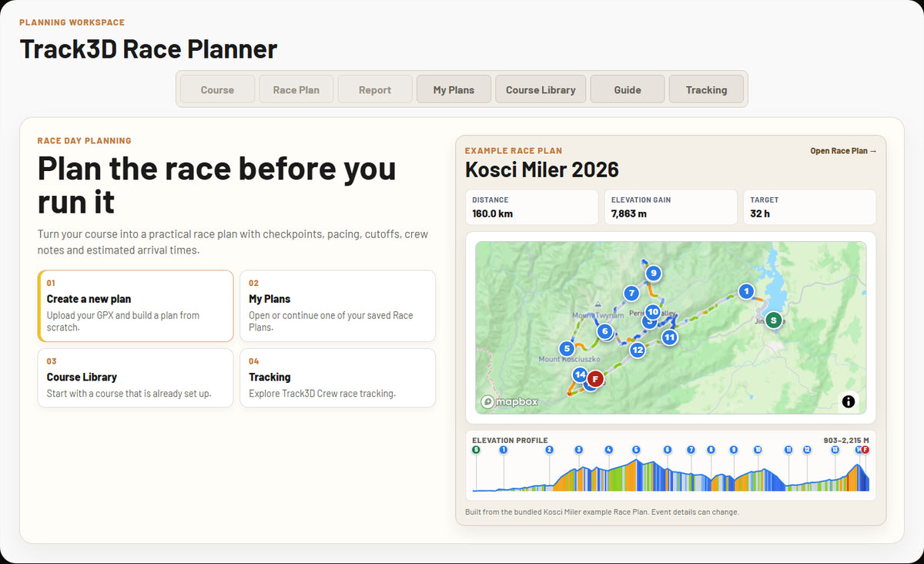Choose the 01 Create a new plan card
Viewport: 924px width, 564px height.
[x=136, y=306]
